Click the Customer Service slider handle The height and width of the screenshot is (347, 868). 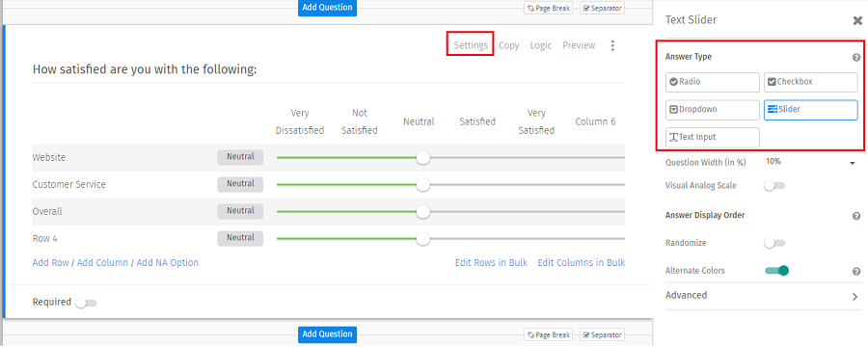pyautogui.click(x=423, y=185)
